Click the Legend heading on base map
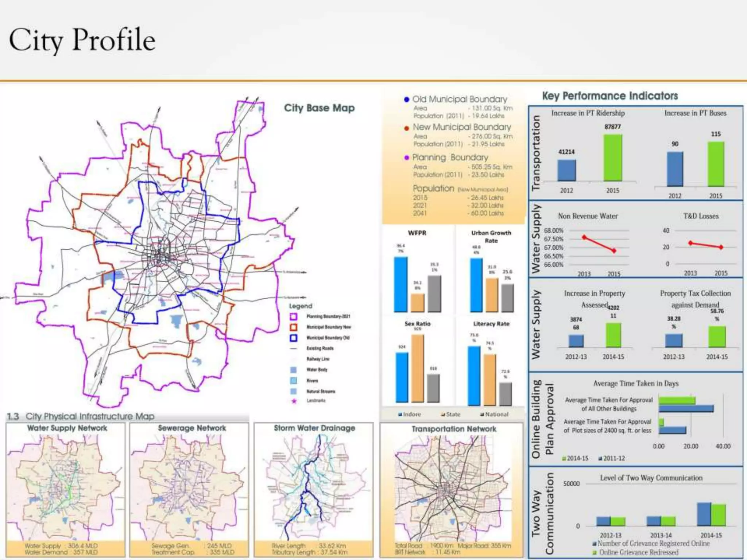 [301, 306]
